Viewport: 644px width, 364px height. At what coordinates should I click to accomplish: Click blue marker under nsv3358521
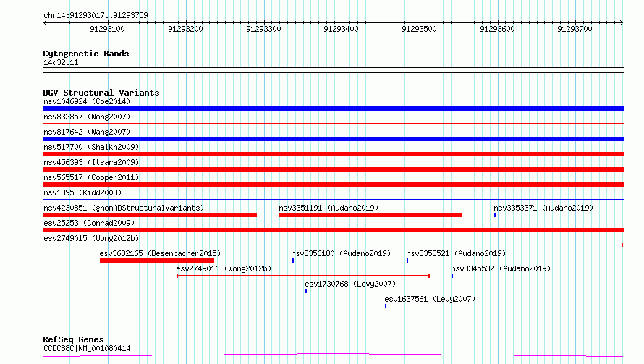point(407,261)
